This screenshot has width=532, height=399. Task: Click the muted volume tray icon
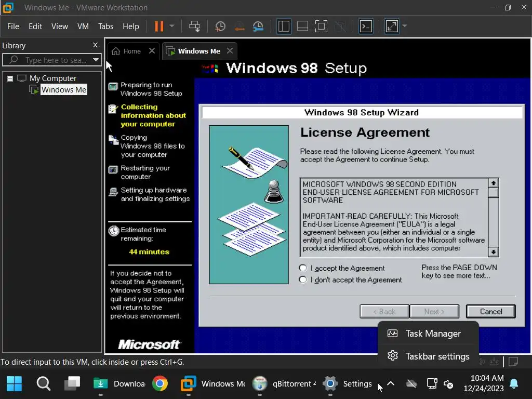[448, 384]
